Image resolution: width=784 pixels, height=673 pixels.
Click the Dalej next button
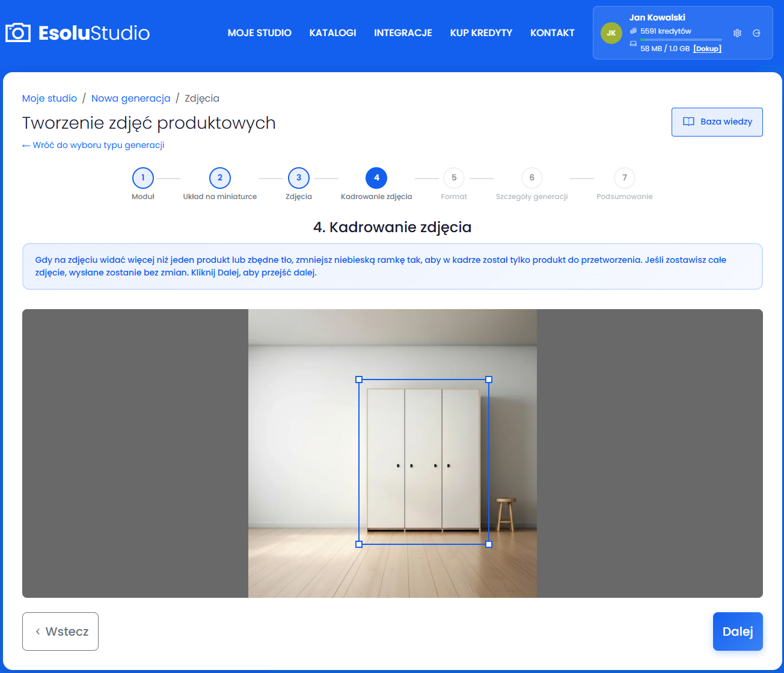[x=738, y=632]
